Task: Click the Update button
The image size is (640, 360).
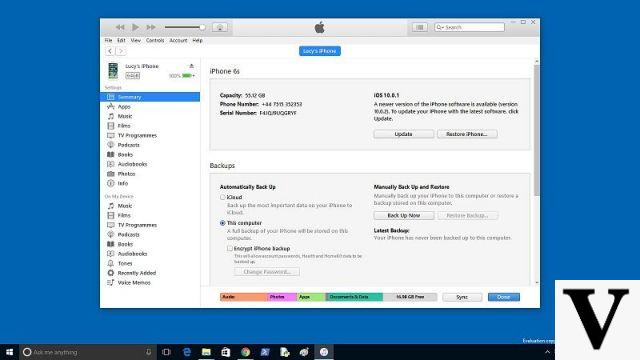Action: tap(404, 134)
